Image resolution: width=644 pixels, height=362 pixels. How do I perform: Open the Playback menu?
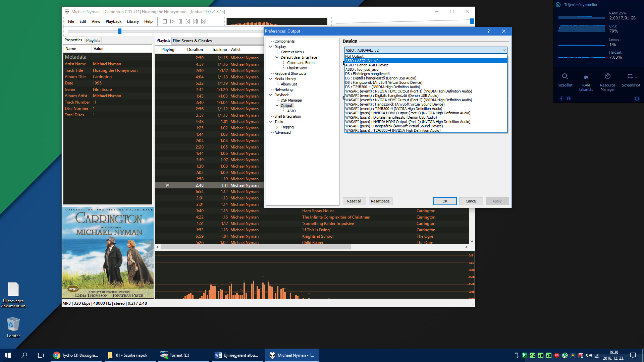tap(114, 21)
